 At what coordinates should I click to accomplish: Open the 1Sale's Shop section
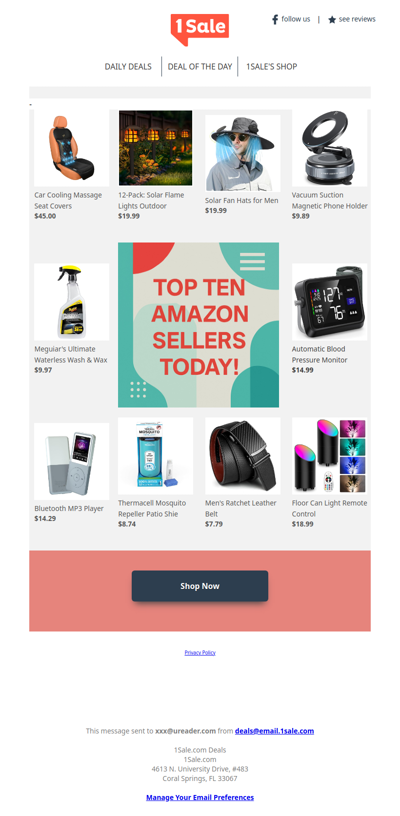[x=272, y=67]
